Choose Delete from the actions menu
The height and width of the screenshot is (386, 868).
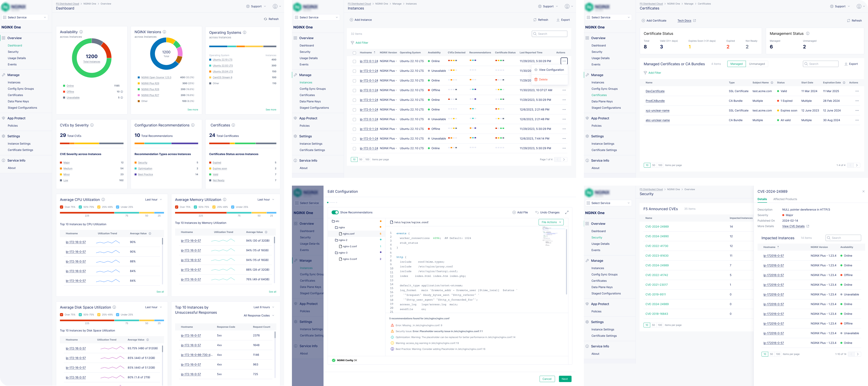tap(541, 80)
